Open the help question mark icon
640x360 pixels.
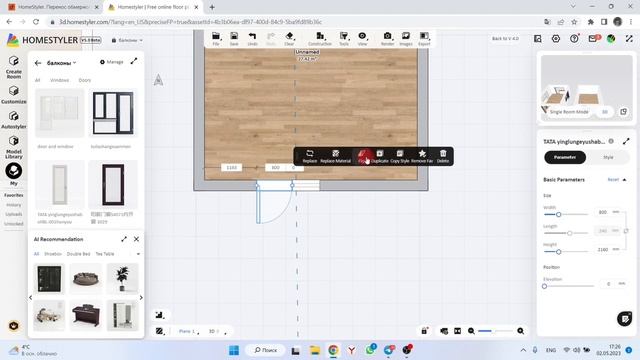coord(574,39)
